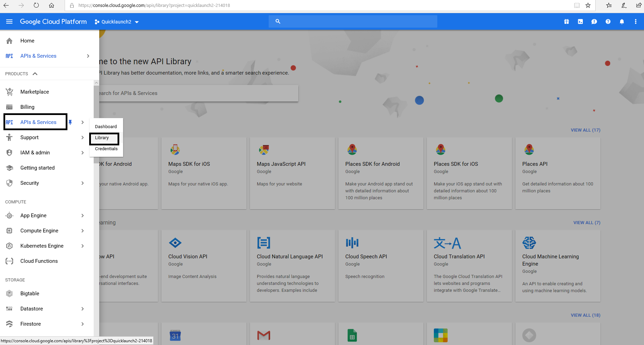Expand the Firestore submenu arrow
The image size is (644, 345).
coord(83,324)
